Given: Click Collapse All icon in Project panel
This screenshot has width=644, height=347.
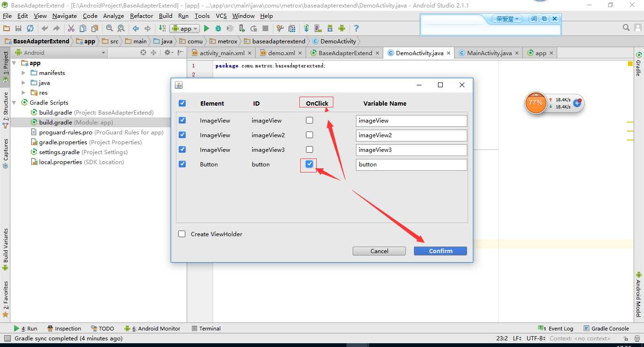Looking at the screenshot, I should [153, 53].
